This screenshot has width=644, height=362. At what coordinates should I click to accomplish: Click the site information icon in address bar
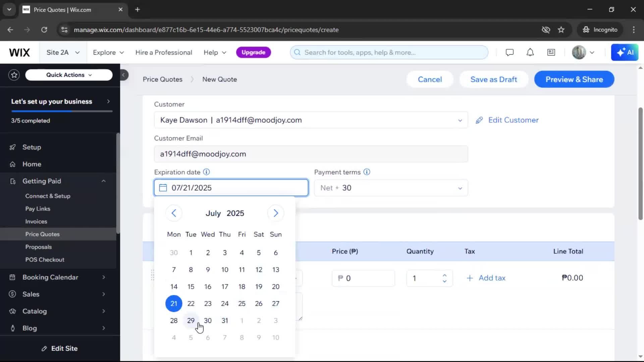point(64,30)
